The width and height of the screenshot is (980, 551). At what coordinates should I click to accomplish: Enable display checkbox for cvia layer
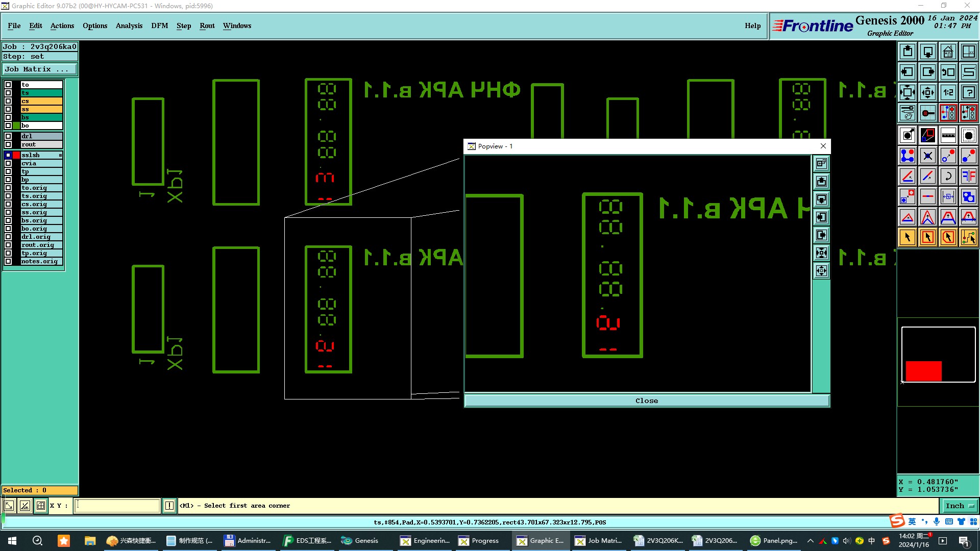coord(8,163)
